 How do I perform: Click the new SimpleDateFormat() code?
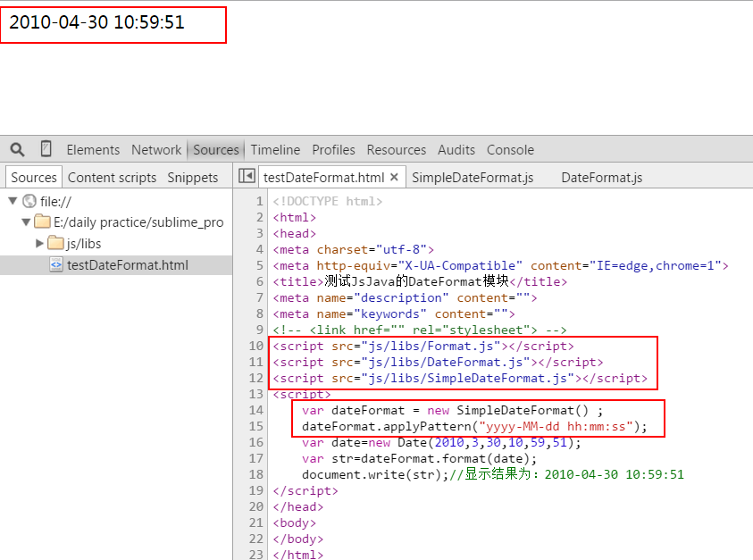pos(507,410)
